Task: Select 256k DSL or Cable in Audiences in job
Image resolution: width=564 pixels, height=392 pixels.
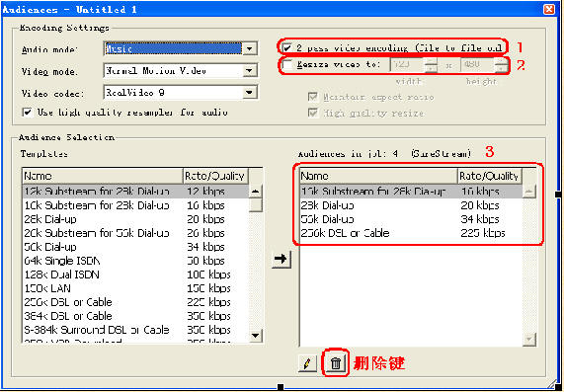Action: click(411, 233)
